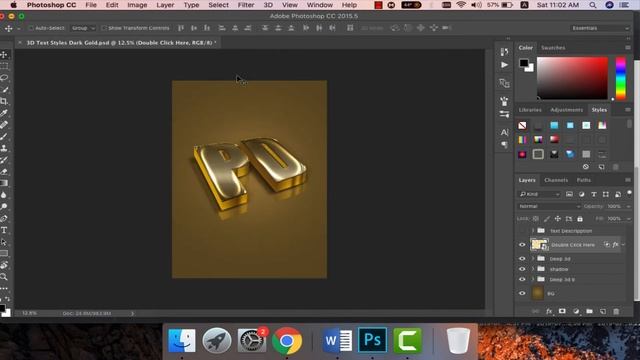Select the Path Selection arrow tool
The height and width of the screenshot is (360, 640).
[4, 242]
